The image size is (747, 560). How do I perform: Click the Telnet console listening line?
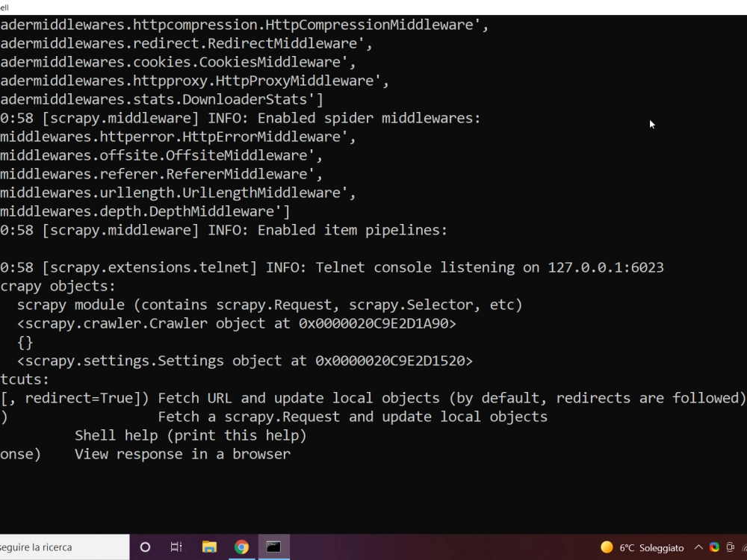tap(332, 267)
